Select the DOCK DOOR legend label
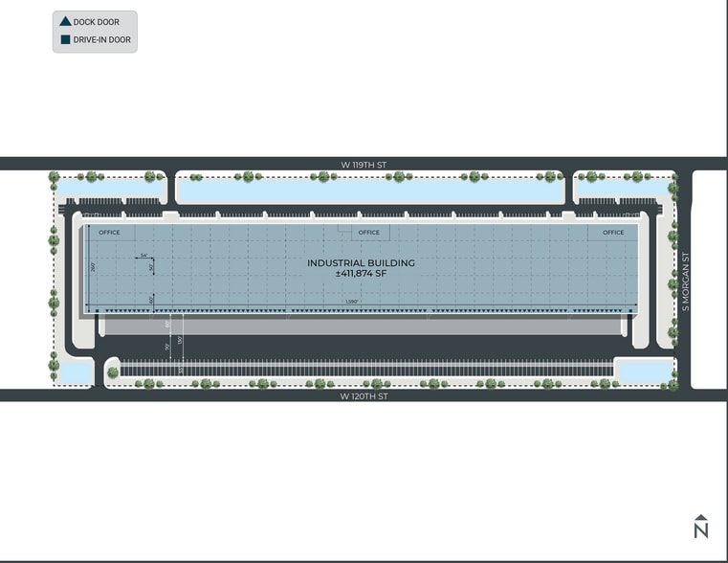 click(x=96, y=21)
